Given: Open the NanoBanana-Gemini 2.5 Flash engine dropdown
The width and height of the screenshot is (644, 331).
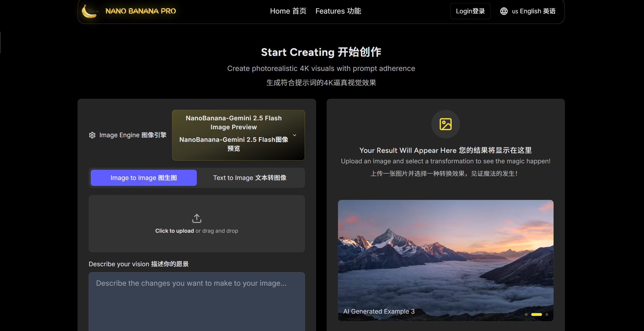Looking at the screenshot, I should tap(238, 135).
